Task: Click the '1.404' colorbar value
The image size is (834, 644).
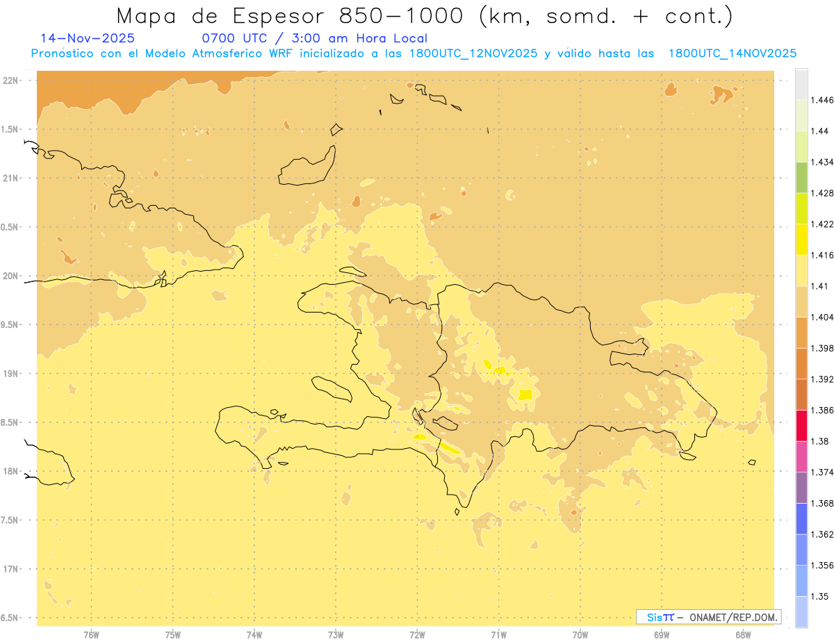Action: (x=821, y=317)
